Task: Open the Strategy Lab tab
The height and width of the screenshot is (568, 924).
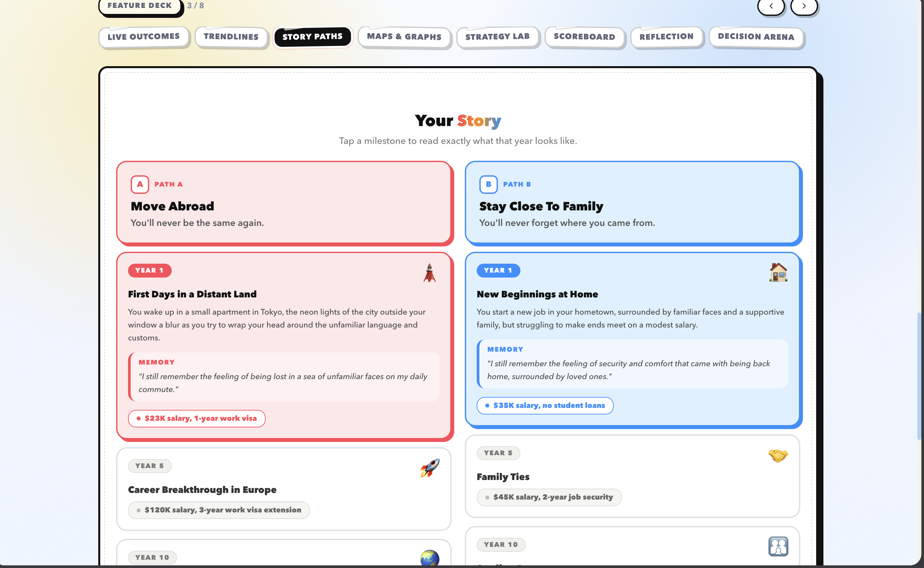Action: (x=497, y=37)
